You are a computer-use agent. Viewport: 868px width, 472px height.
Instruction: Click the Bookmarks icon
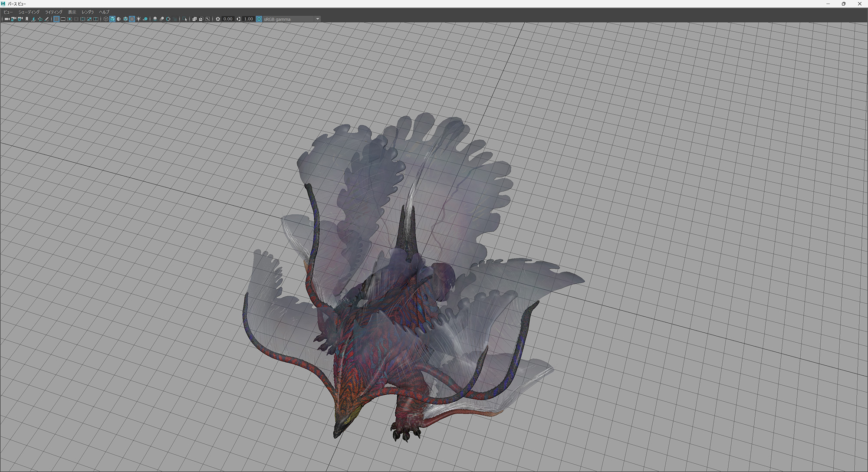[27, 19]
